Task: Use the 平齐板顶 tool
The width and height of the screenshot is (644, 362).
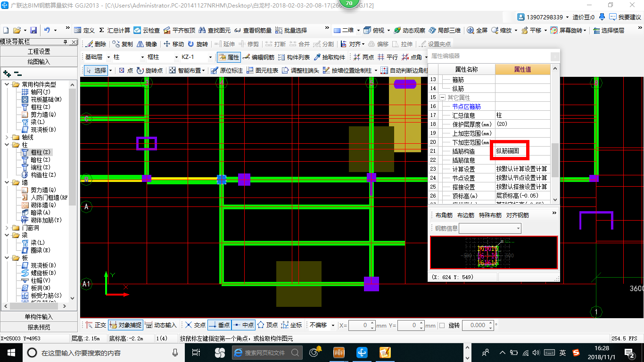Action: point(179,30)
